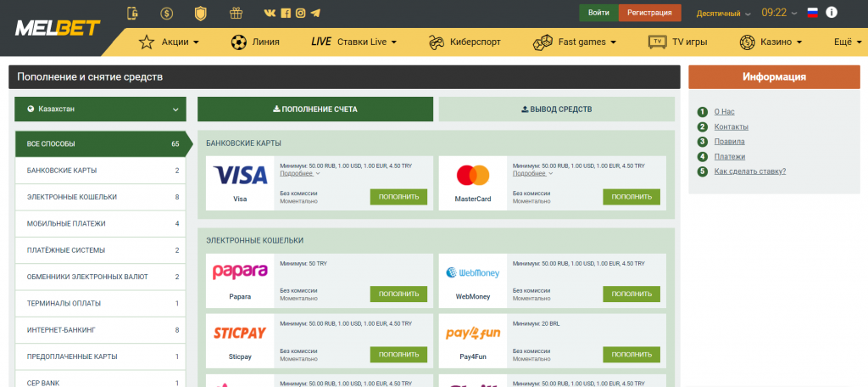
Task: Expand Подробнее under the Visa card
Action: tap(299, 173)
